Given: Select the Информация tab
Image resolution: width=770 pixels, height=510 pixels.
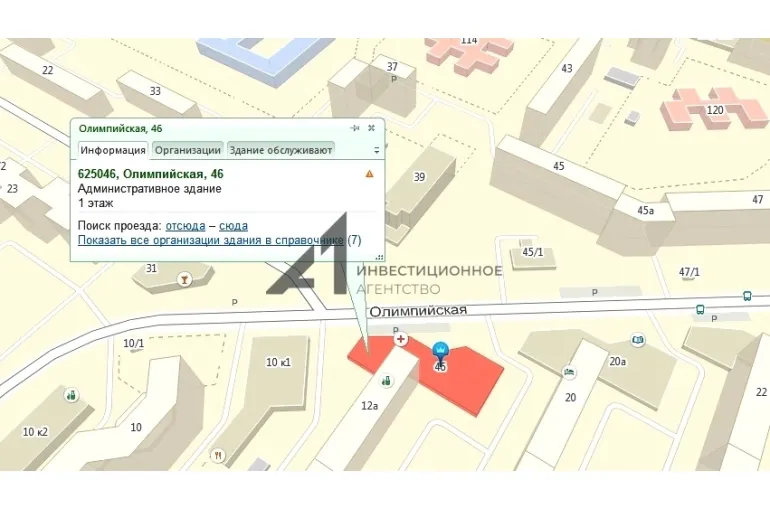Looking at the screenshot, I should (x=113, y=150).
